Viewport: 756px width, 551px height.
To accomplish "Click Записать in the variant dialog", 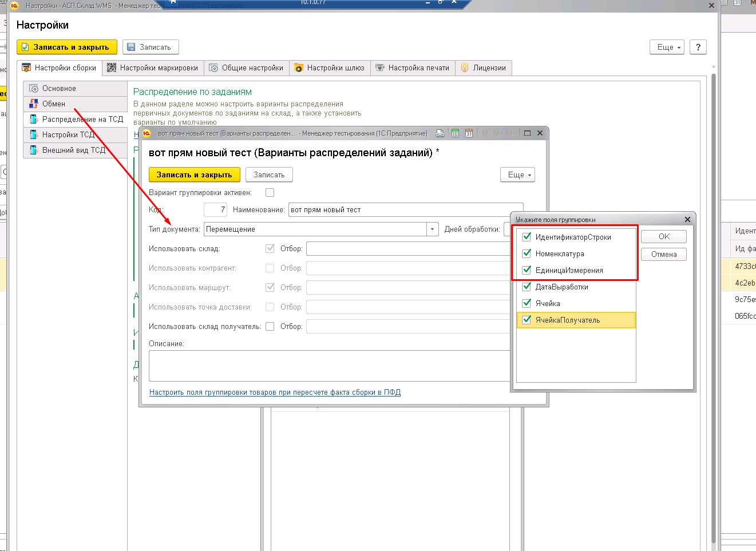I will [x=269, y=175].
